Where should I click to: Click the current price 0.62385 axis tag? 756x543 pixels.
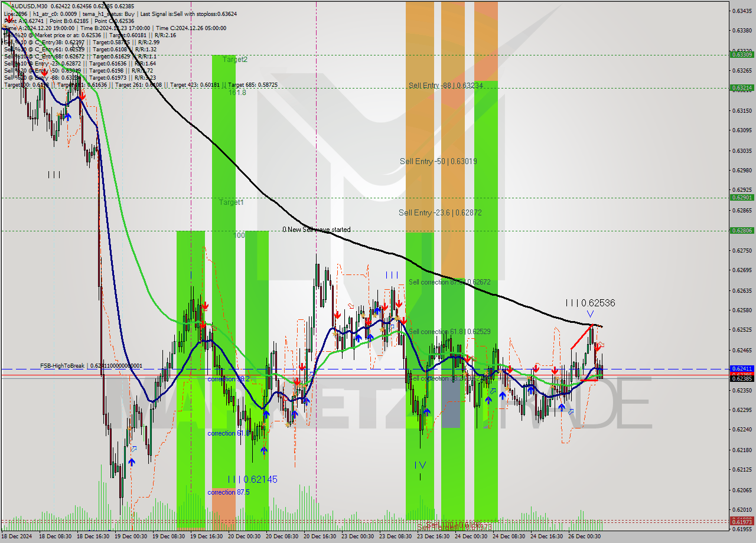(742, 378)
